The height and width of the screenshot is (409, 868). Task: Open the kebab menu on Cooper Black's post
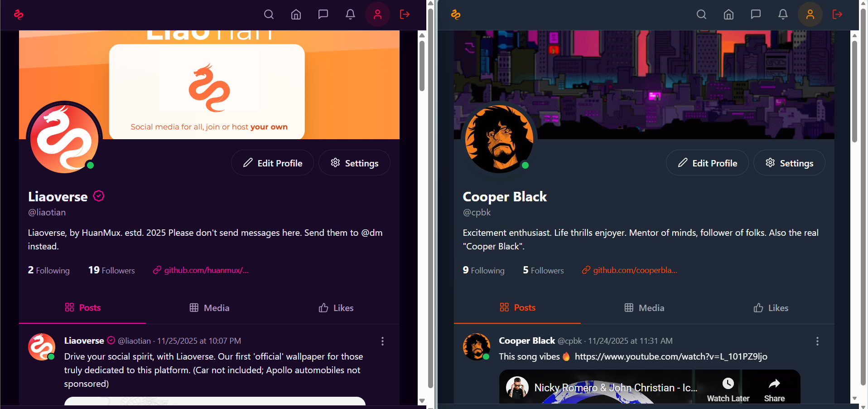817,342
